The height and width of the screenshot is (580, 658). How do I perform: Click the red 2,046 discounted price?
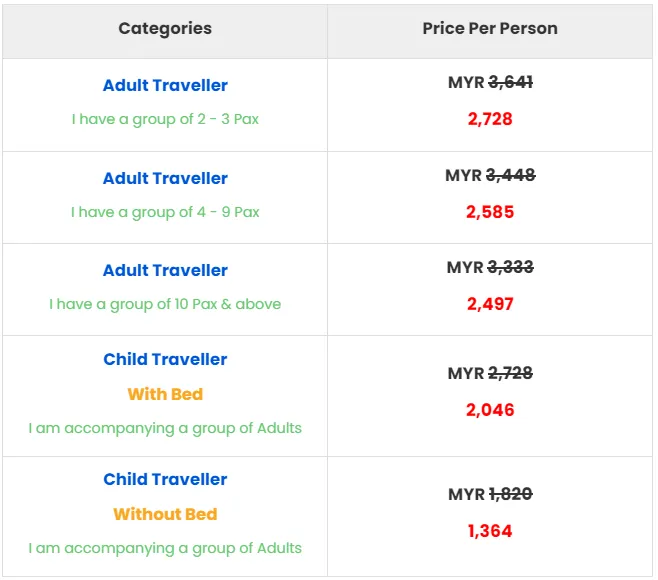(490, 410)
